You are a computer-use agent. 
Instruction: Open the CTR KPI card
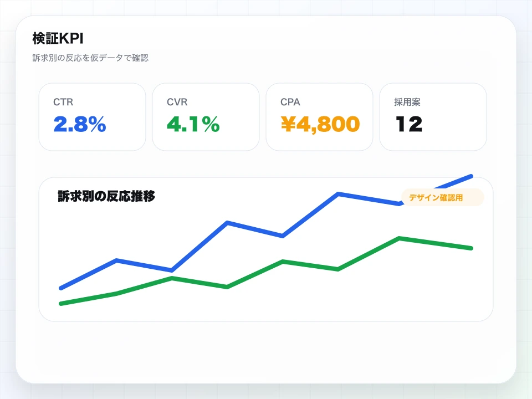tap(93, 117)
